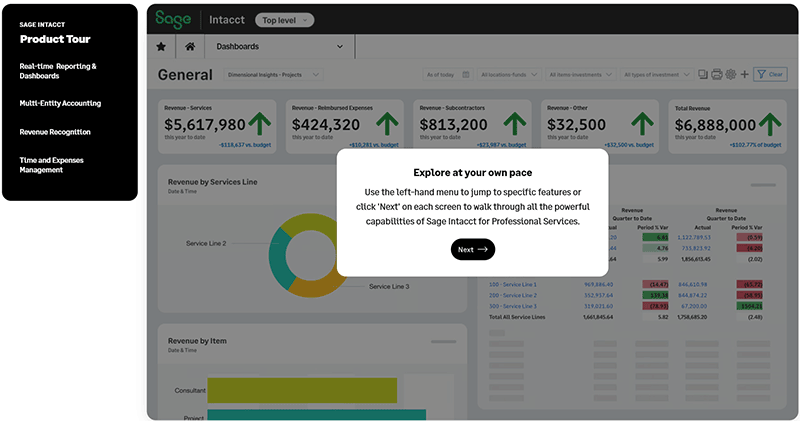This screenshot has width=800, height=421.
Task: Click green arrow on Revenue - Services card
Action: click(260, 124)
